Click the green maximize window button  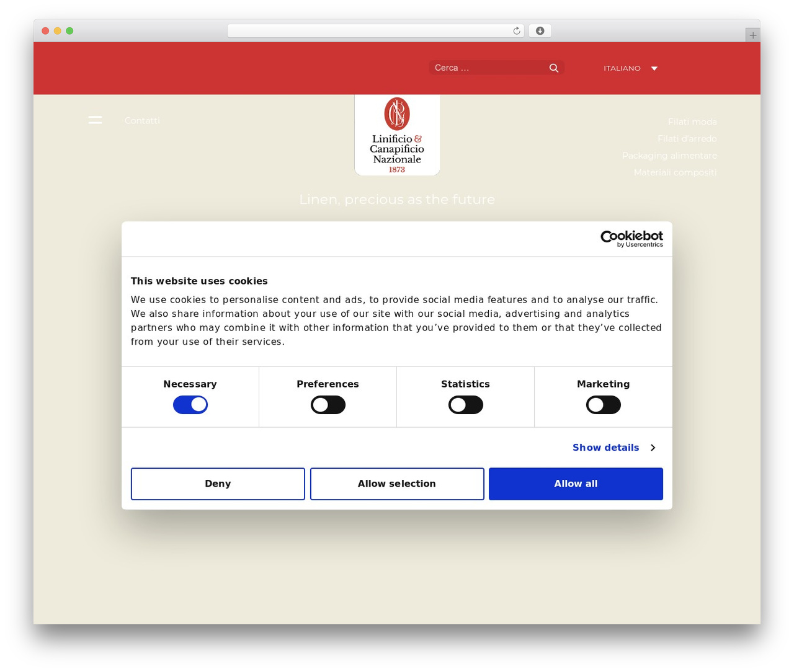[69, 31]
